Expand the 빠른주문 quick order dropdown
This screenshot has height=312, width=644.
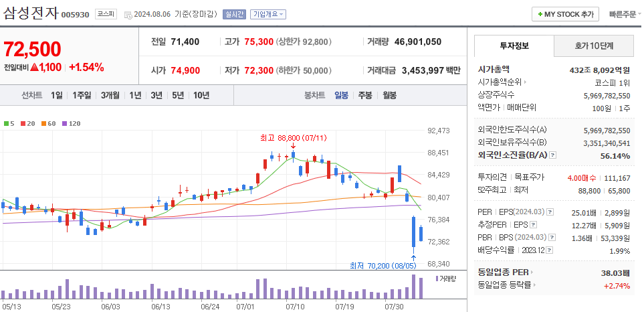[625, 14]
